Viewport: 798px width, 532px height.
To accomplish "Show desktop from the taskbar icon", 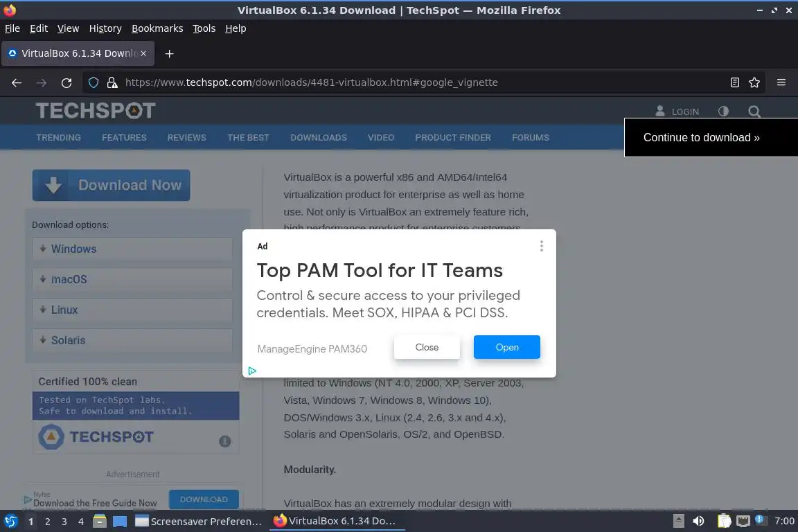I will [120, 522].
